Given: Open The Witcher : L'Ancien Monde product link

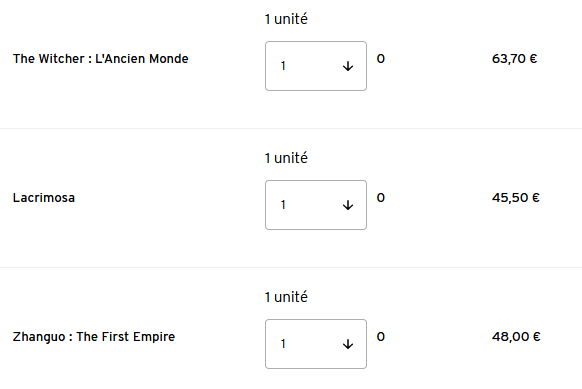Looking at the screenshot, I should coord(101,59).
